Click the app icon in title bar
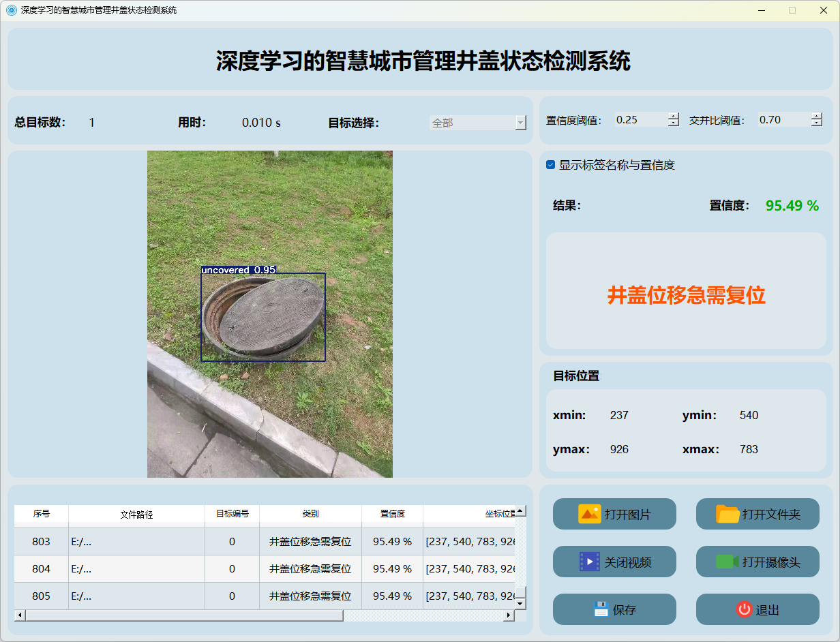 11,10
